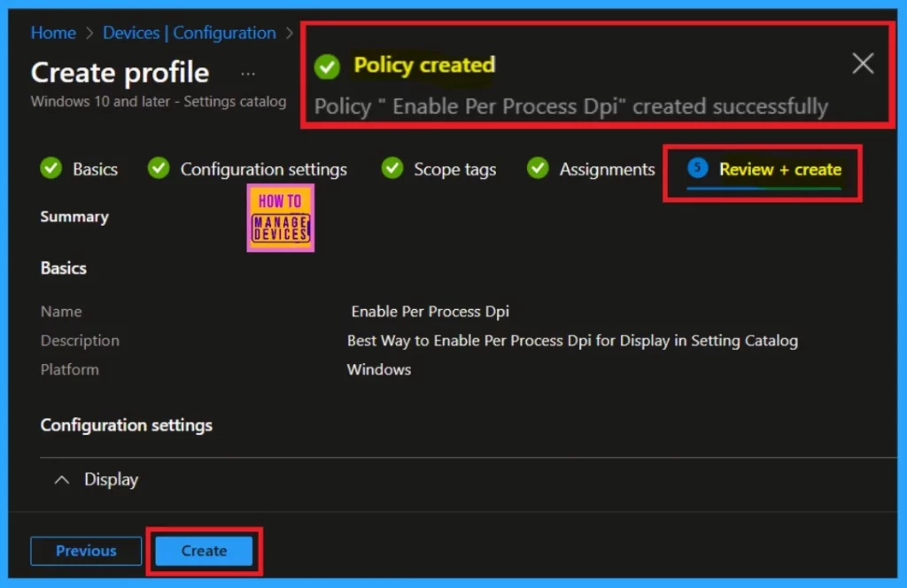Image resolution: width=907 pixels, height=588 pixels.
Task: Click the Create profile page title
Action: point(120,73)
